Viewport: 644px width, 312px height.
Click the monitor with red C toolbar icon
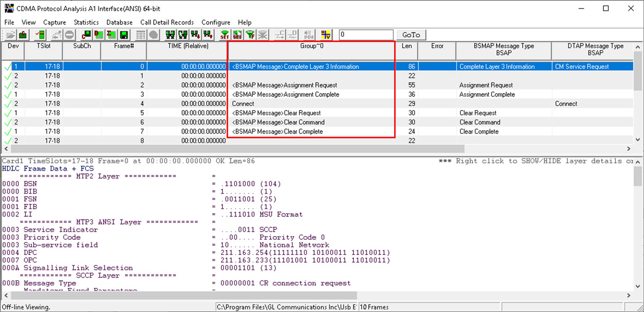click(86, 35)
